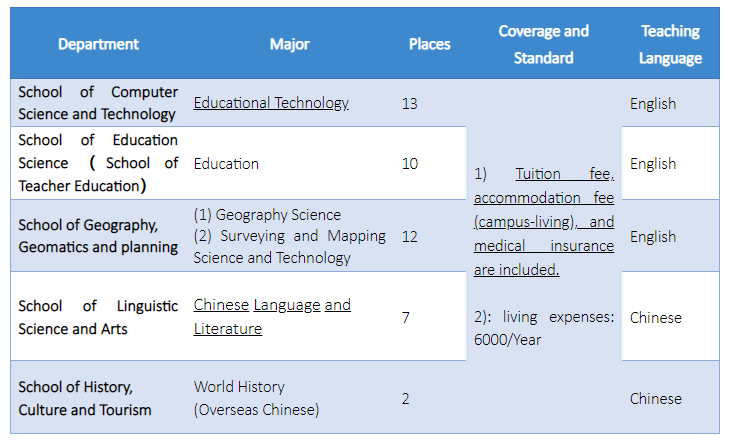The image size is (732, 447).
Task: Select the World History major cell
Action: (x=256, y=398)
